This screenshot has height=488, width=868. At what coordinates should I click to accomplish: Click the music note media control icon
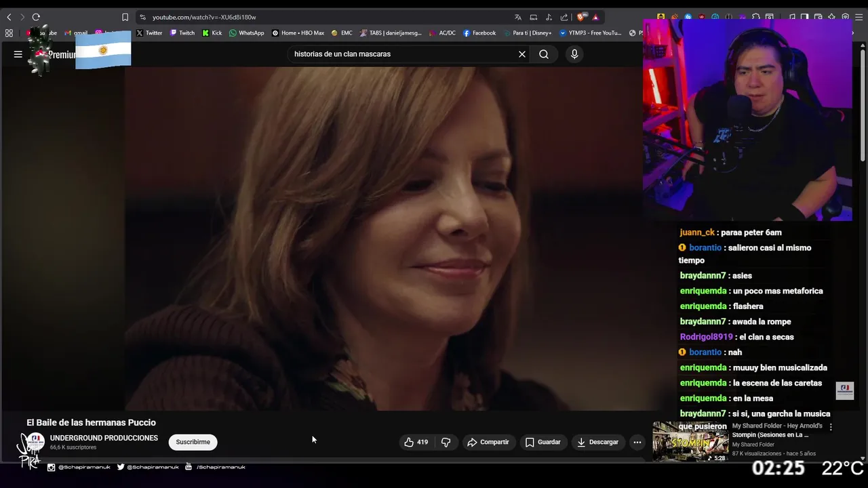(x=792, y=17)
